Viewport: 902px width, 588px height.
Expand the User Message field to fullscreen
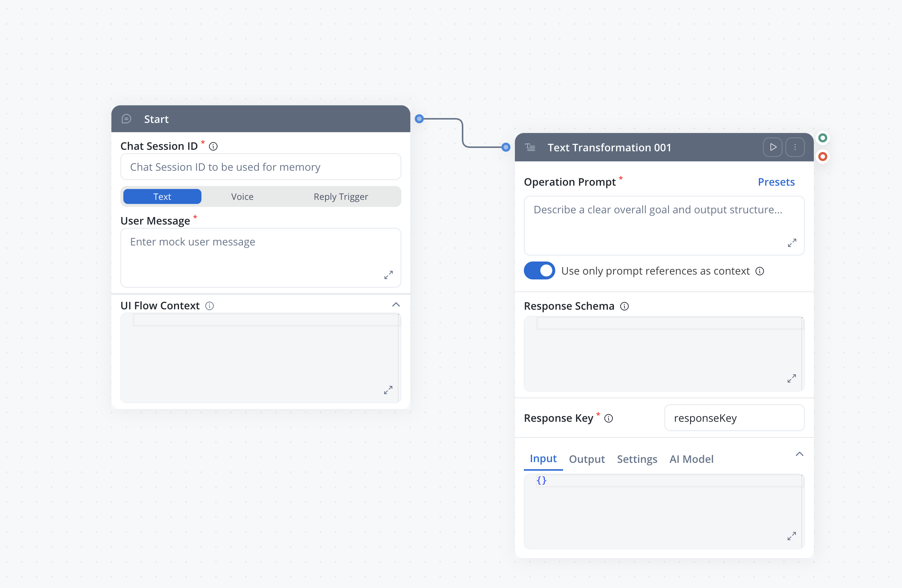point(388,275)
